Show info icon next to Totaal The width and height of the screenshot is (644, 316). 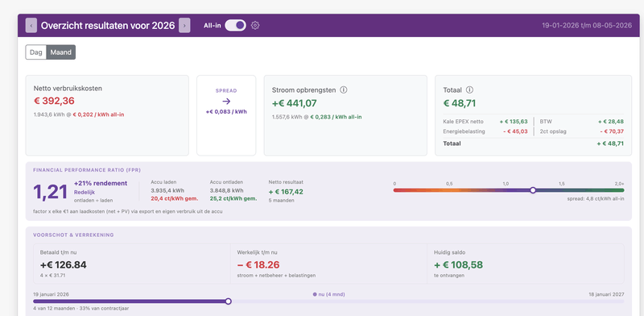[x=470, y=89]
